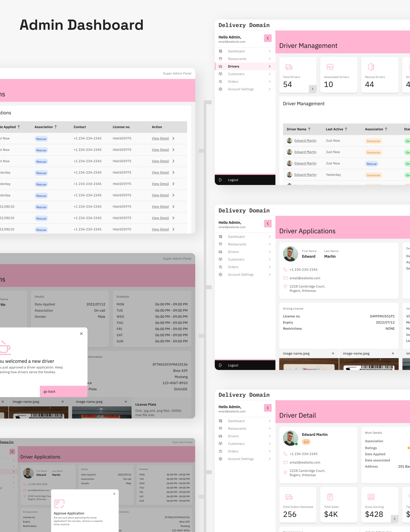This screenshot has height=532, width=410.
Task: Expand Drivers chevron in Driver Management sidebar
Action: click(270, 66)
